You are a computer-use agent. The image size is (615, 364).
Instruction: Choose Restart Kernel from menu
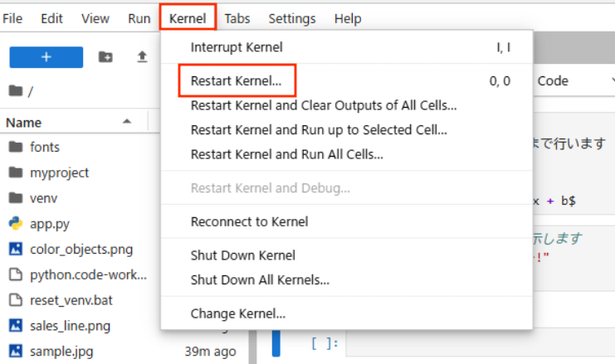(x=237, y=81)
